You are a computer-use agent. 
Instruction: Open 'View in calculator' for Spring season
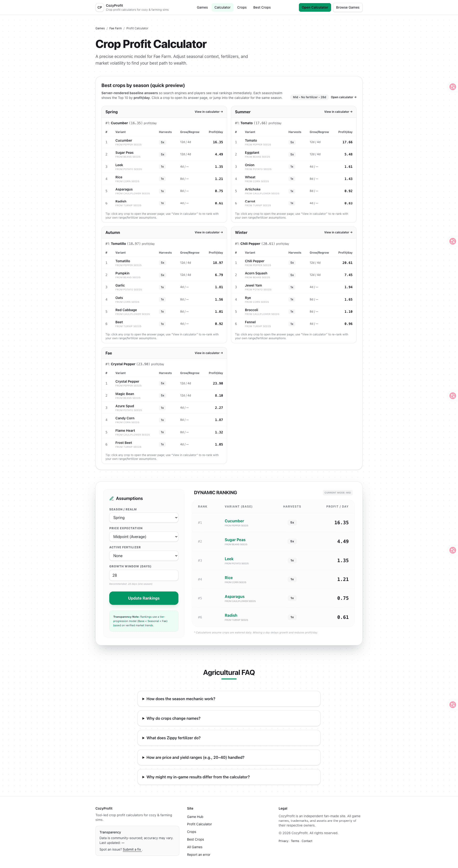[x=208, y=112]
